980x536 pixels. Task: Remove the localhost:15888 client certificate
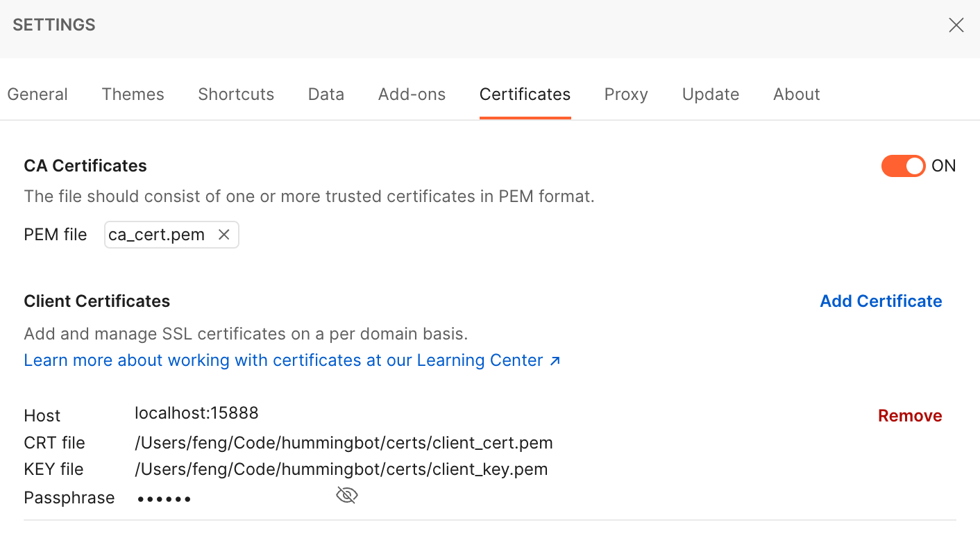point(910,416)
